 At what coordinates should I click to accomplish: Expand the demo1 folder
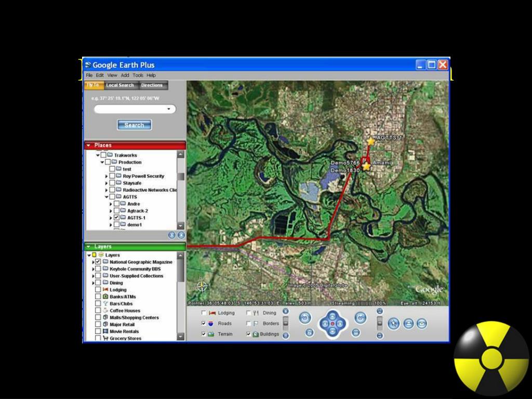point(111,224)
